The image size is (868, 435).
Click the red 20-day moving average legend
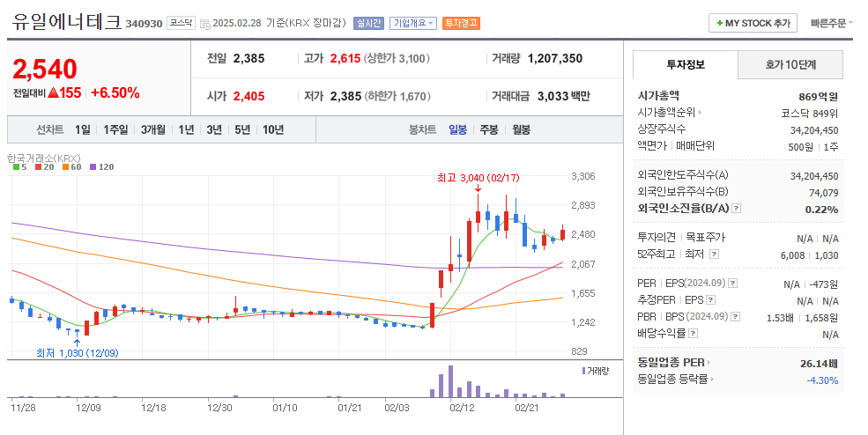44,167
